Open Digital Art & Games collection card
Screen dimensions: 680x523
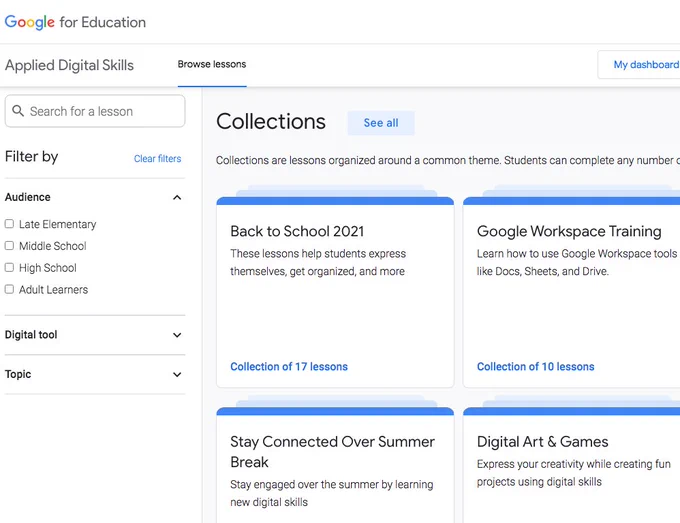point(572,465)
